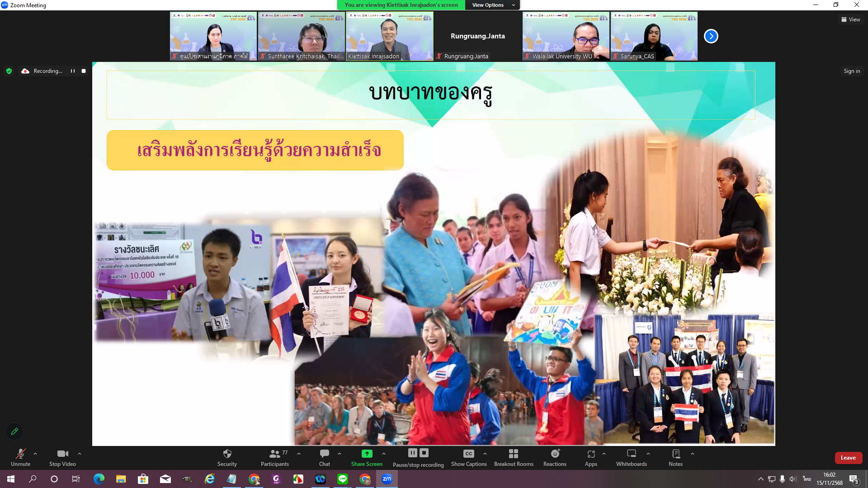Expand the View Options dropdown

(x=493, y=5)
